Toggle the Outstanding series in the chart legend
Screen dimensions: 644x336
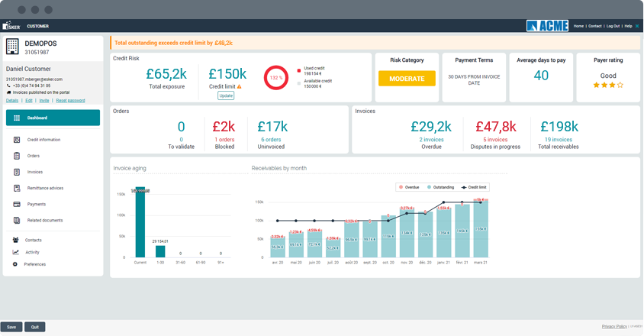[x=441, y=187]
